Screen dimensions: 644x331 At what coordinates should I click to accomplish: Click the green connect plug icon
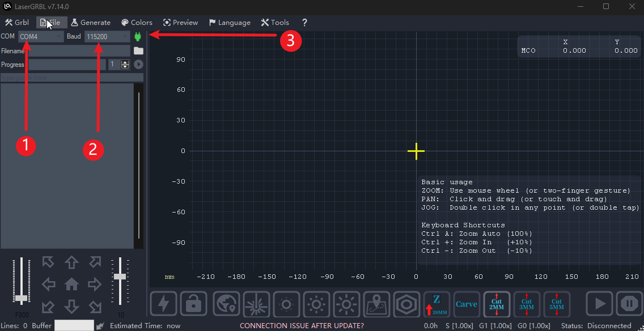[x=138, y=37]
